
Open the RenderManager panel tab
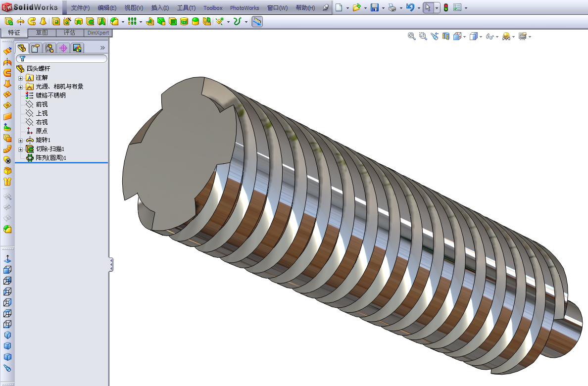77,48
